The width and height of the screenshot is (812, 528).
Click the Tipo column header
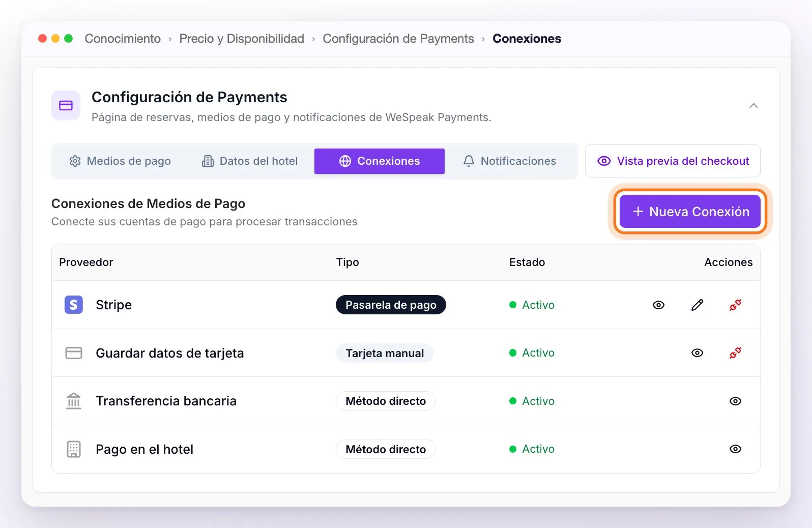pos(347,262)
